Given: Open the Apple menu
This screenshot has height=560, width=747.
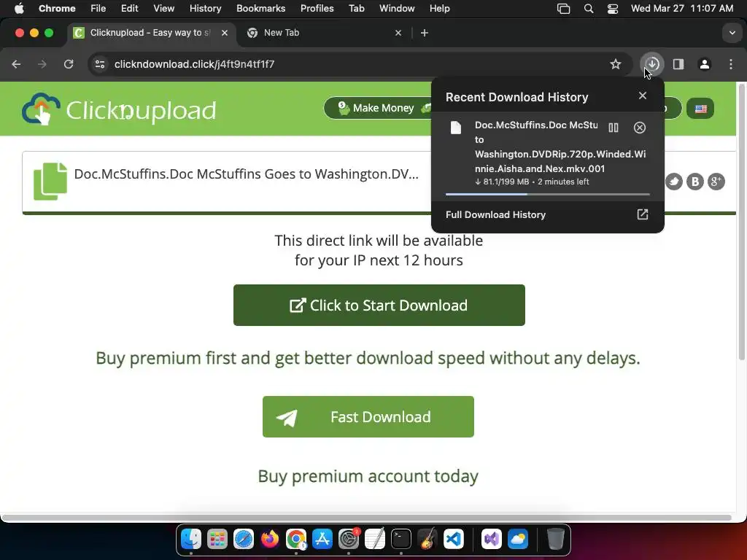Looking at the screenshot, I should click(x=19, y=8).
